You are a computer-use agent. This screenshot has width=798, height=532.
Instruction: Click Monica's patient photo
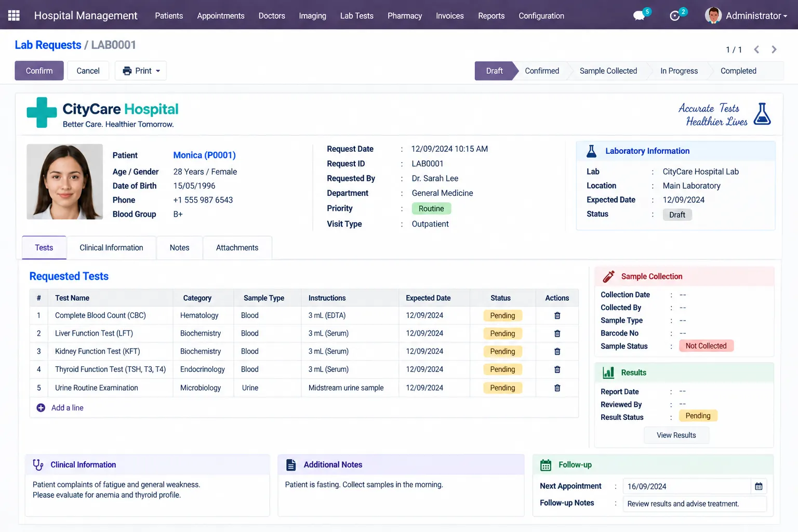pyautogui.click(x=65, y=182)
